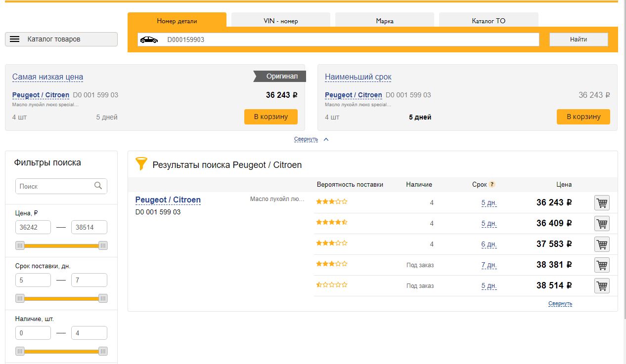Open Peugeot / Citroen brand link in results table
The image size is (626, 364).
(168, 200)
